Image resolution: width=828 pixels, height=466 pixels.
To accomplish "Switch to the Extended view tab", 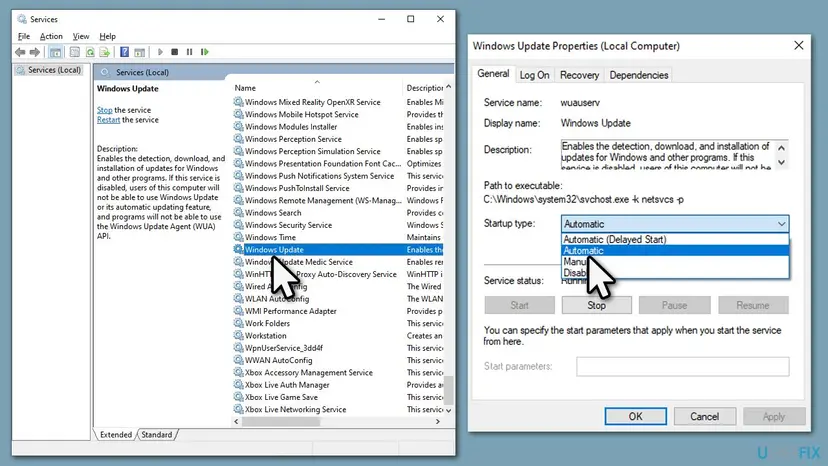I will [116, 434].
